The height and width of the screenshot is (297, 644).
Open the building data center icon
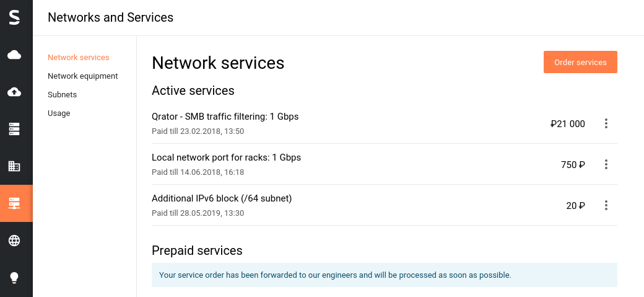14,166
